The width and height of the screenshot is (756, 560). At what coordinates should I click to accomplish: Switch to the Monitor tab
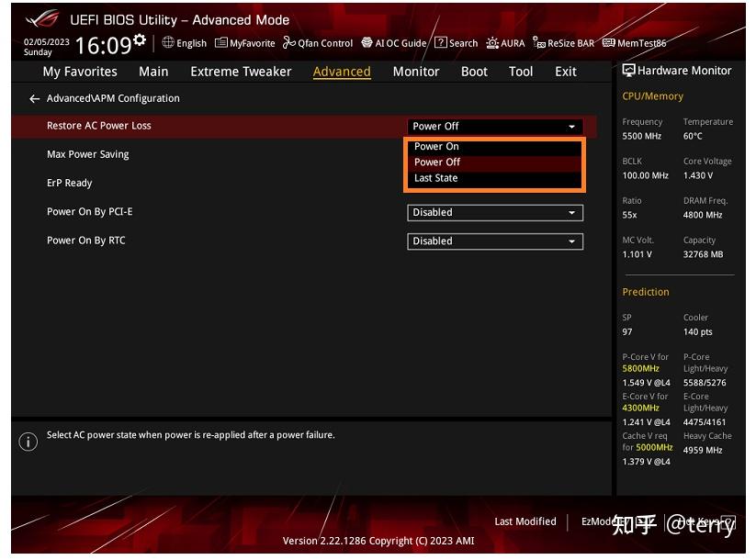(x=415, y=71)
